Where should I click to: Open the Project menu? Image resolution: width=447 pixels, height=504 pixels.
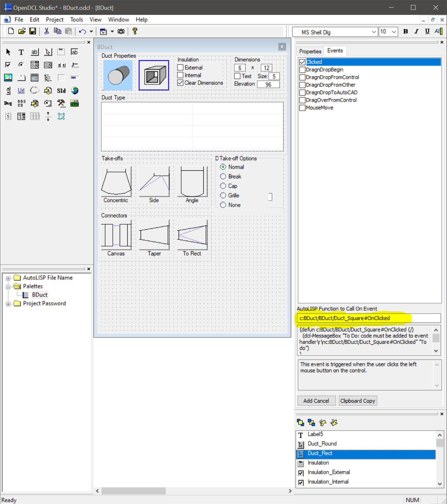point(54,20)
